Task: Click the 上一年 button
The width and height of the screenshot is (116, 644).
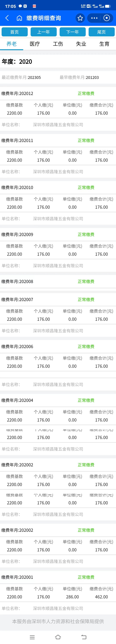Action: coord(43,32)
